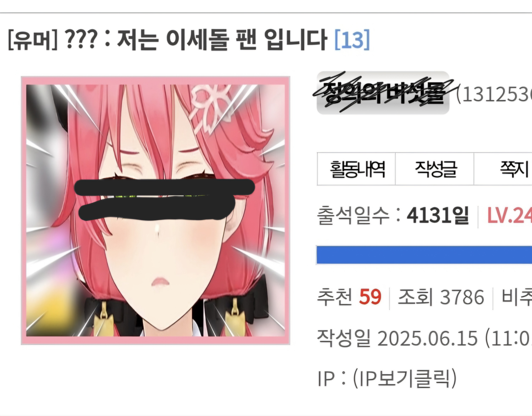Click the blue level progress bar

(424, 255)
